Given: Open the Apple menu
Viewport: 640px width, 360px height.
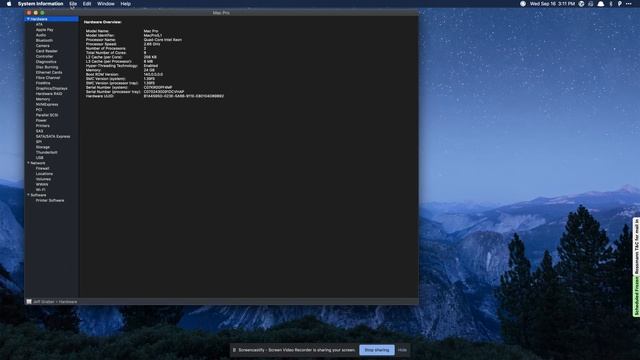Looking at the screenshot, I should pos(9,4).
